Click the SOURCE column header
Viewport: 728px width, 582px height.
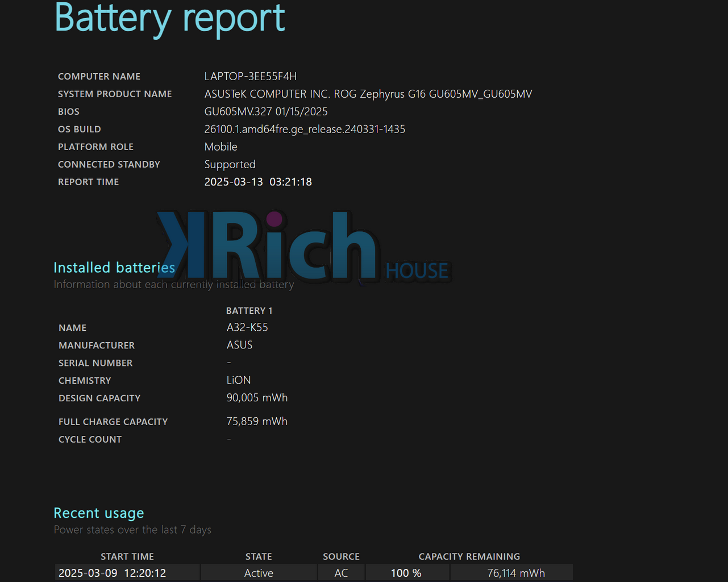click(x=341, y=556)
